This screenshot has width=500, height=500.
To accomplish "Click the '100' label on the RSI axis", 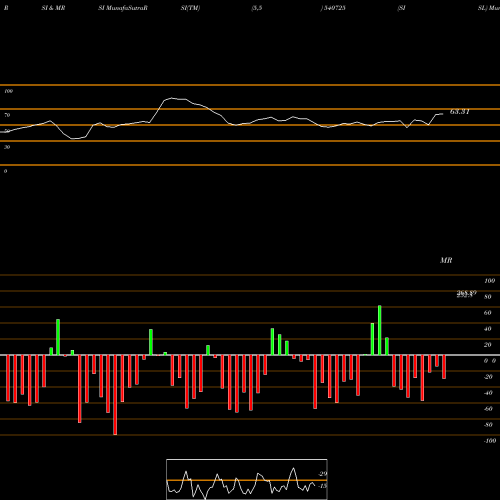I will coord(8,91).
